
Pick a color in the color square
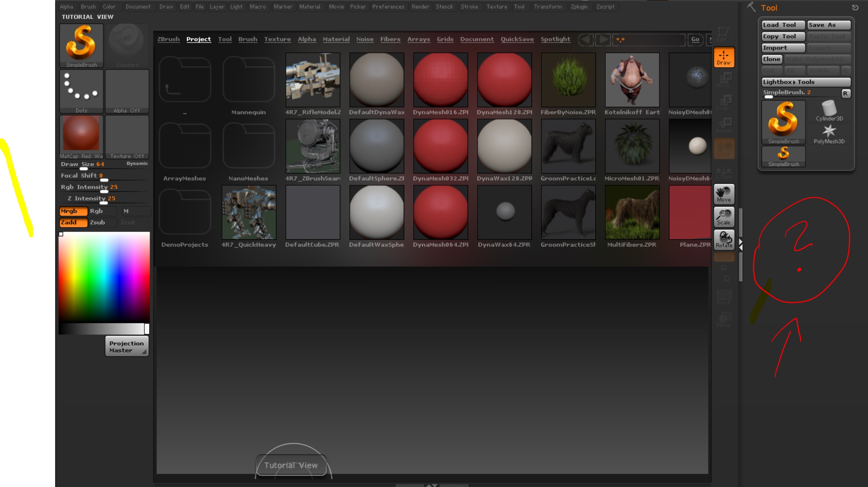(104, 277)
